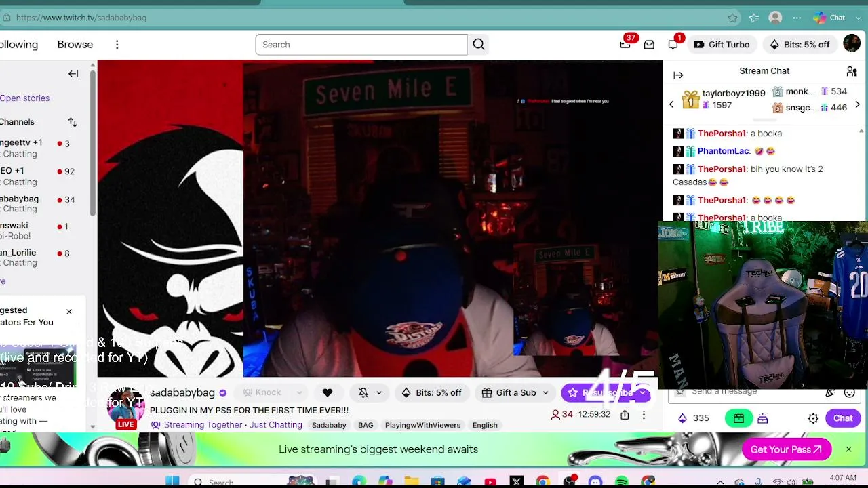868x488 pixels.
Task: Close the suggested creators card
Action: (x=68, y=312)
